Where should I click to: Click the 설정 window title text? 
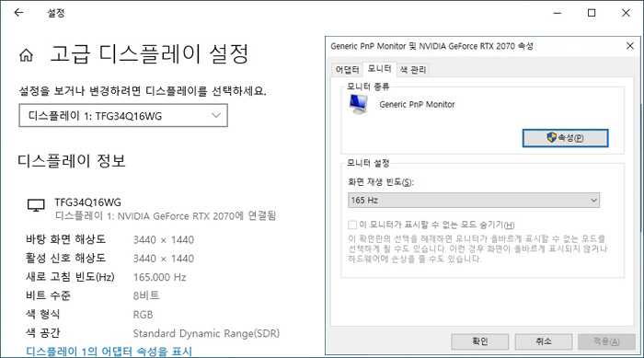click(56, 13)
